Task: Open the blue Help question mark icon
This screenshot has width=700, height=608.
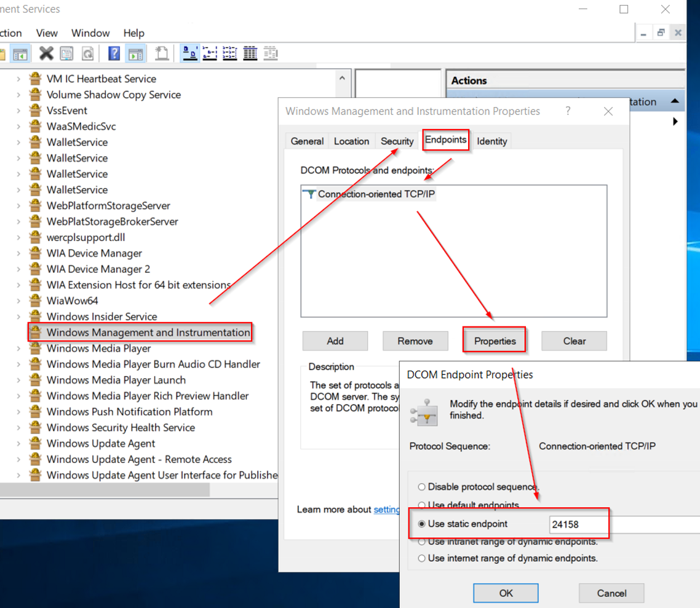Action: [114, 53]
